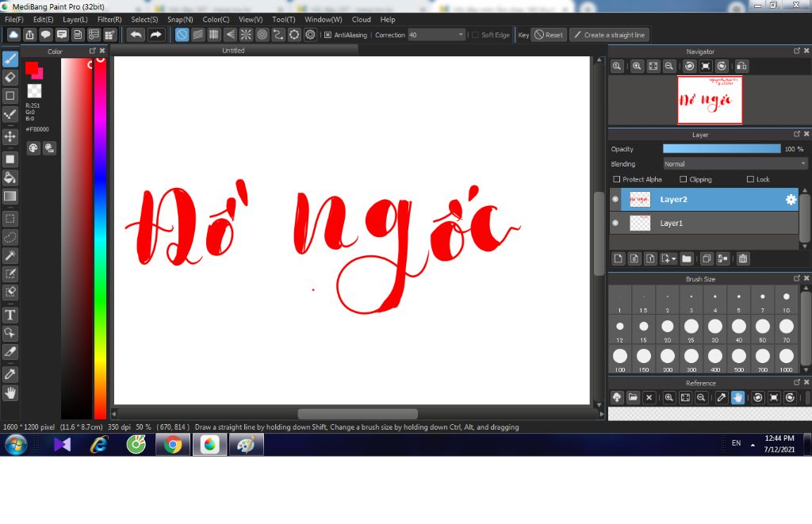Image resolution: width=812 pixels, height=524 pixels.
Task: Switch to the Untitled canvas tab
Action: tap(234, 50)
